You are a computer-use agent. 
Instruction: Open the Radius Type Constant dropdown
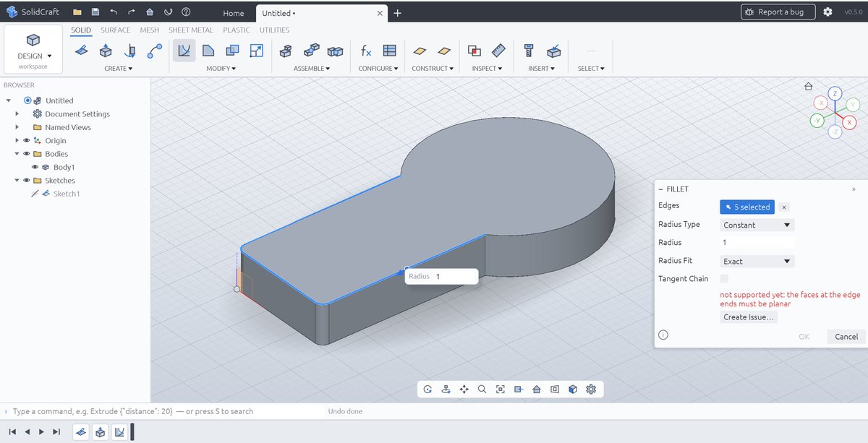click(x=757, y=225)
